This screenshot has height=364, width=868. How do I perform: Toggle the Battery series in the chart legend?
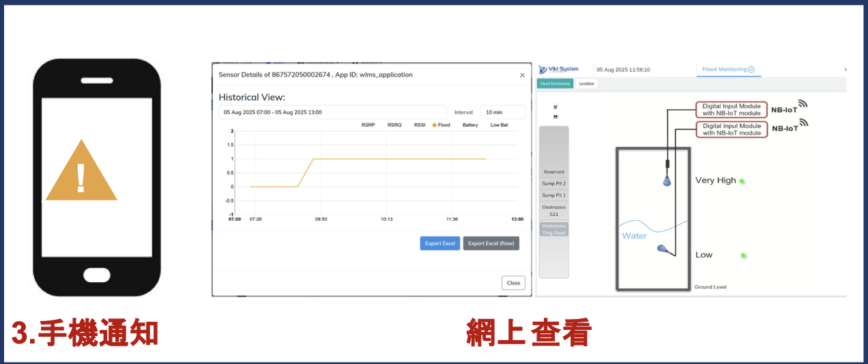(x=470, y=125)
